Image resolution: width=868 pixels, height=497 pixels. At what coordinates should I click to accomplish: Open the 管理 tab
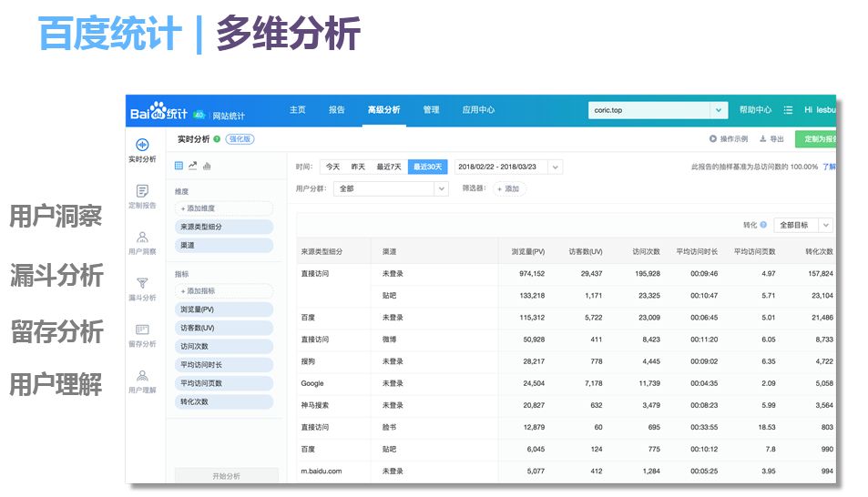(x=431, y=109)
